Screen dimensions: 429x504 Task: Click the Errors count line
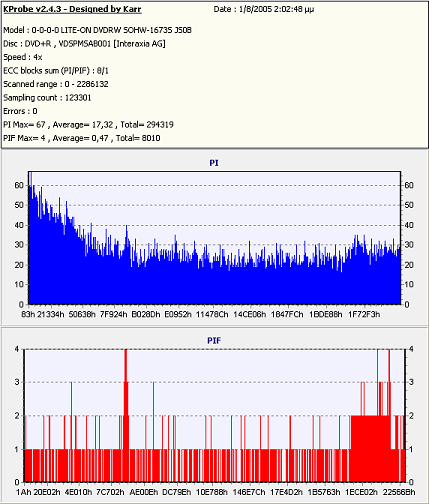pos(20,111)
